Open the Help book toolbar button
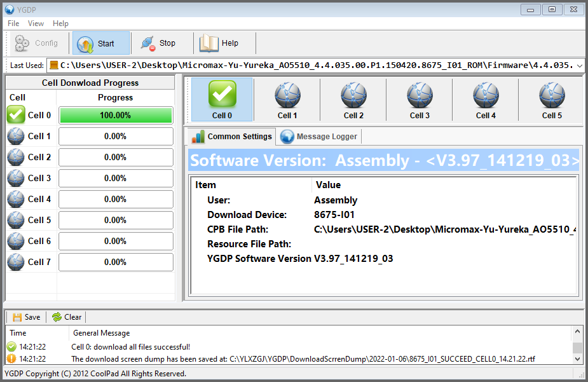Screen dimensions: 588x382 pos(220,43)
